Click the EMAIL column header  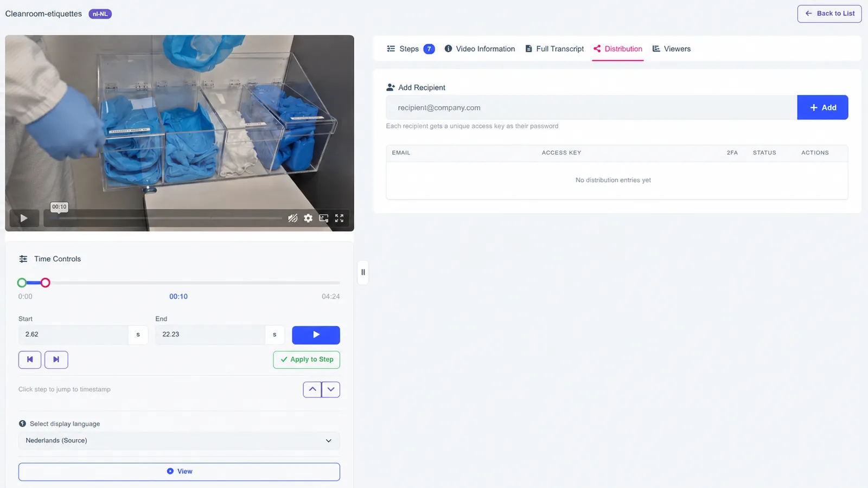coord(401,153)
